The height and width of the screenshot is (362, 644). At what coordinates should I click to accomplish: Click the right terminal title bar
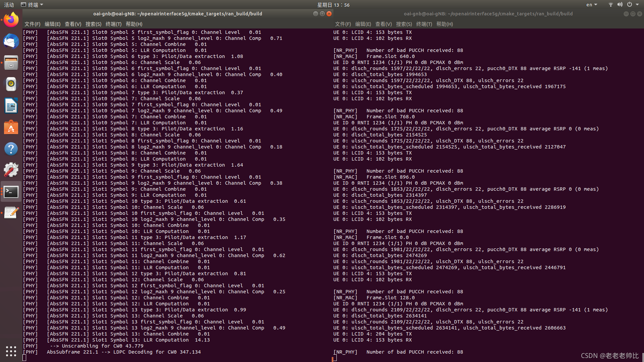(x=488, y=14)
